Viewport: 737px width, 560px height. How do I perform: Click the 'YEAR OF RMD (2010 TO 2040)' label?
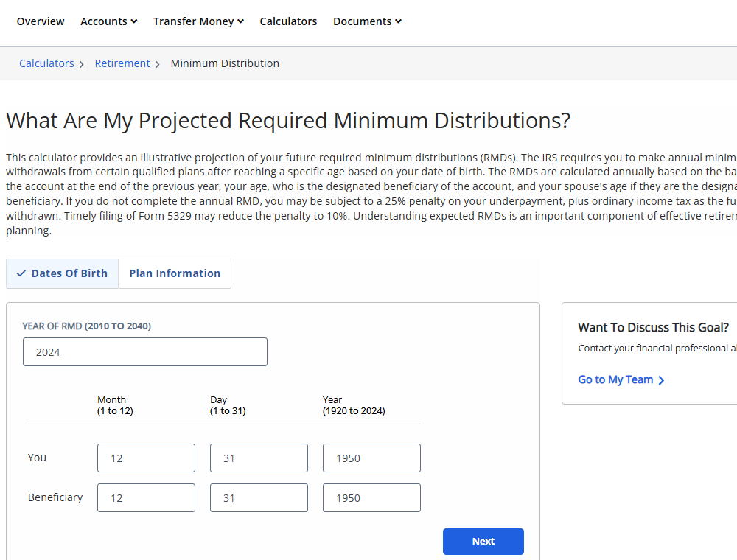click(x=86, y=326)
